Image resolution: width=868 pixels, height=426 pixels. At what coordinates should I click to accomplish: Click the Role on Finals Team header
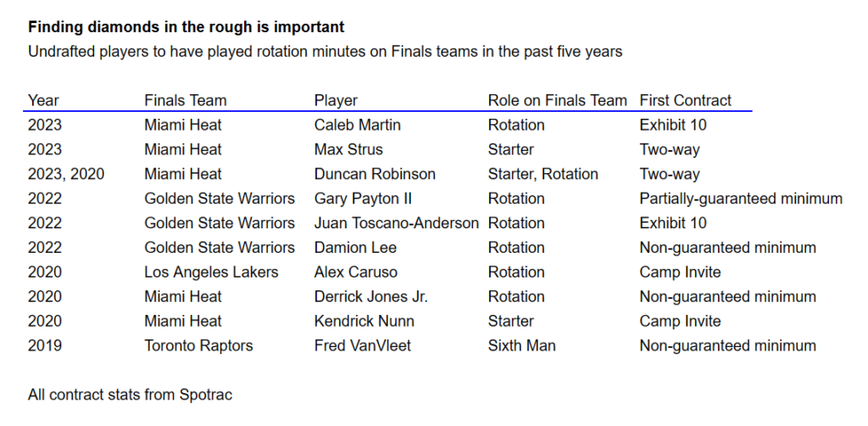[x=558, y=100]
